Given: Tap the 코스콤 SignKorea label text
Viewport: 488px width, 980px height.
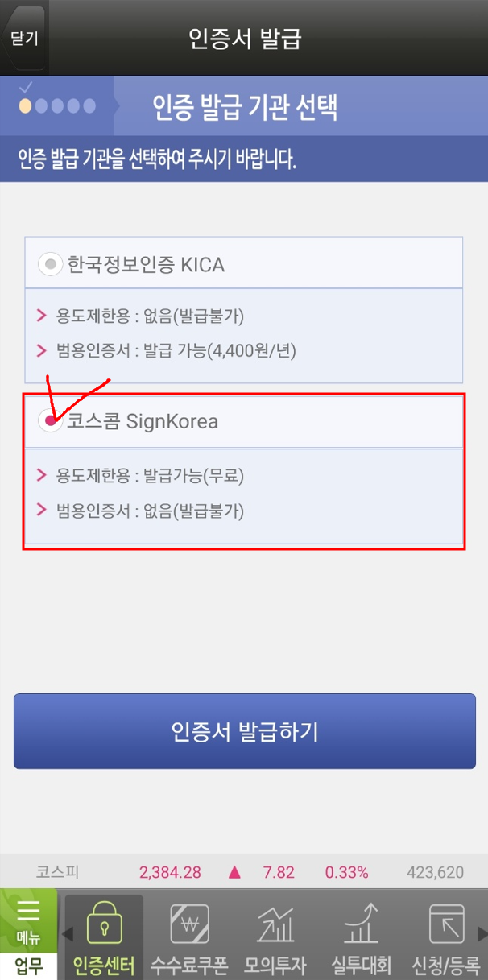Looking at the screenshot, I should (143, 421).
